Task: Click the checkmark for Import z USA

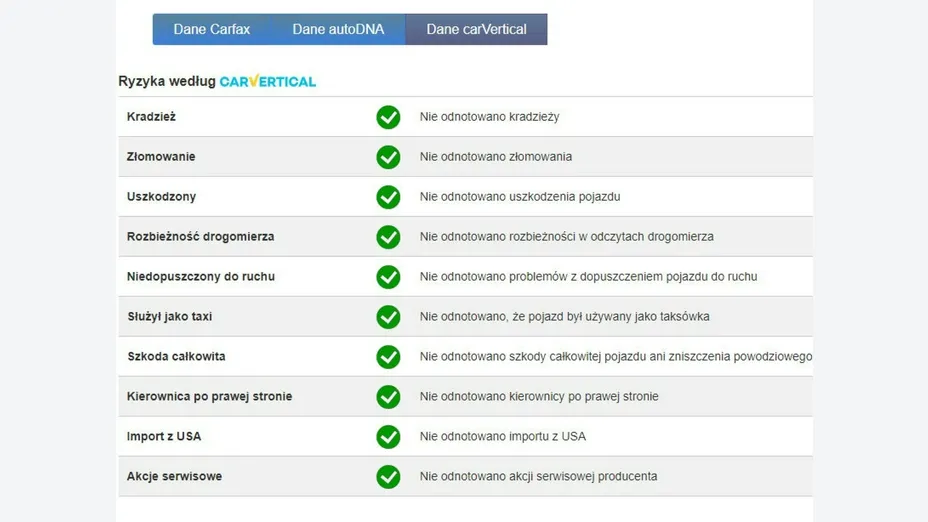Action: point(388,437)
